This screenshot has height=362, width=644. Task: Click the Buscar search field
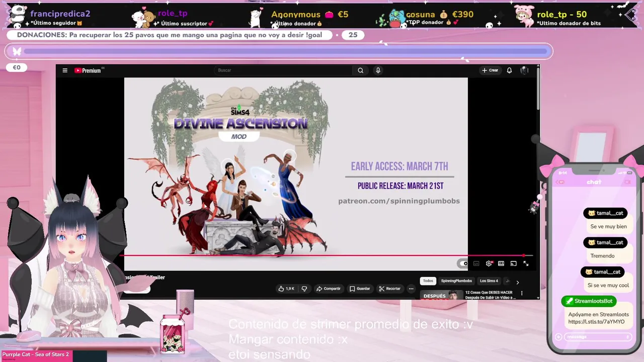tap(284, 70)
